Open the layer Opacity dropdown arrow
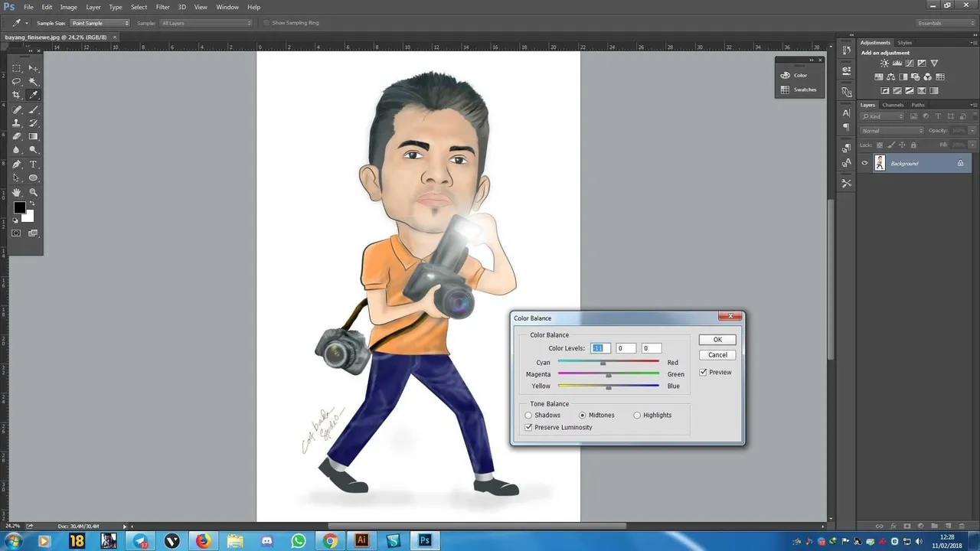Viewport: 980px width, 551px height. click(972, 131)
